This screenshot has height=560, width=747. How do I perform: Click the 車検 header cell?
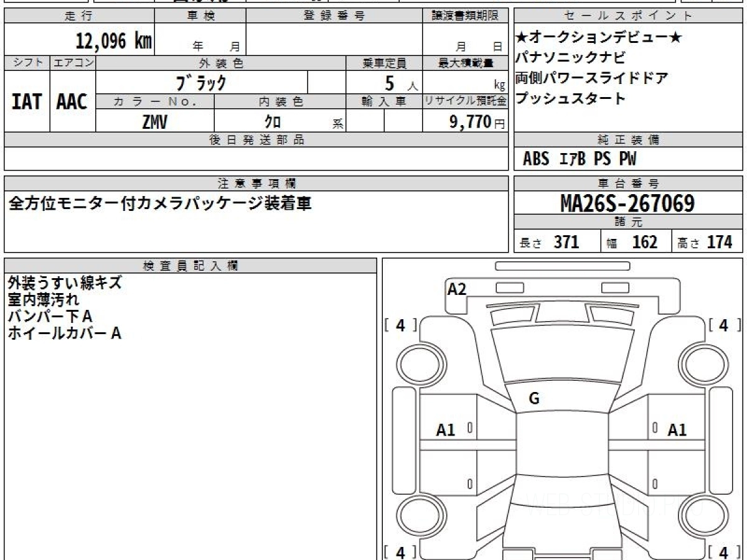click(200, 16)
